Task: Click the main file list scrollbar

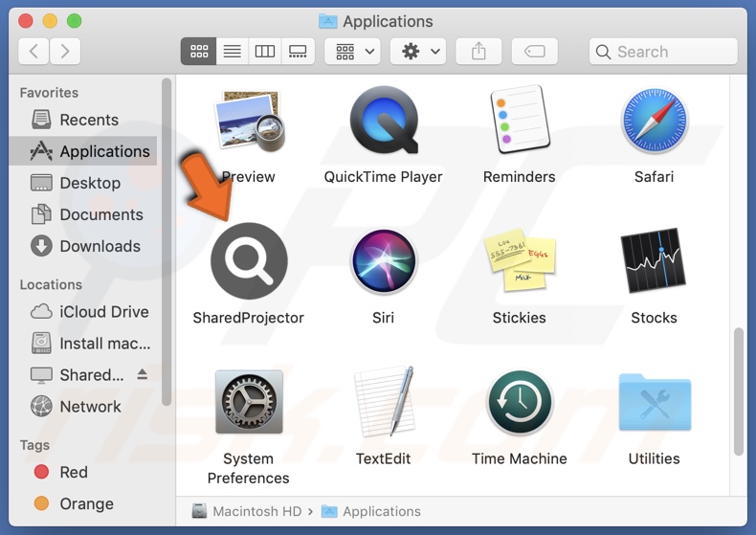Action: [x=738, y=391]
